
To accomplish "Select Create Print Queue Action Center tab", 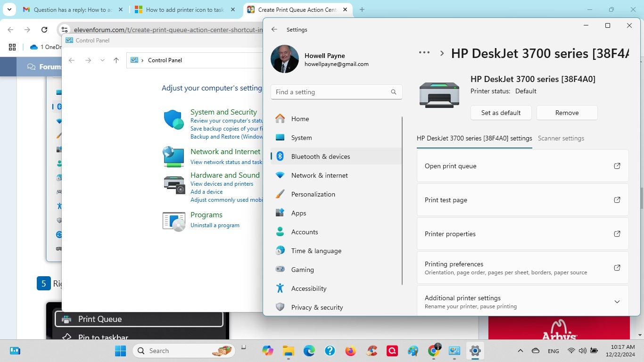I will click(x=297, y=9).
